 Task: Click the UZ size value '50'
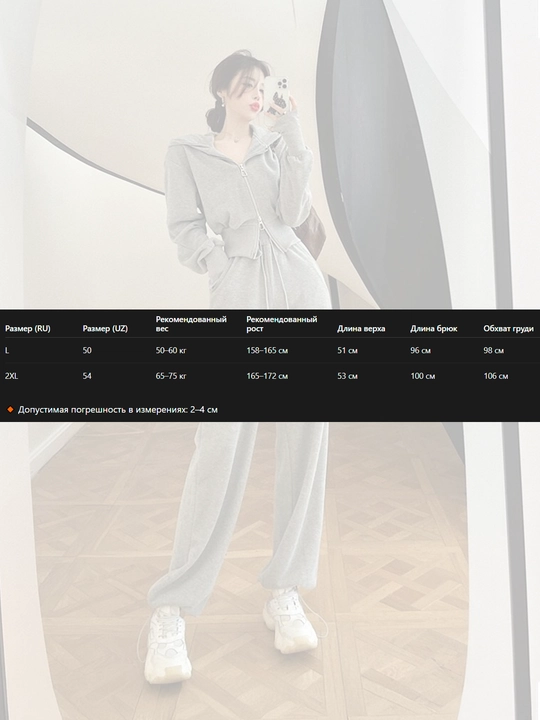pos(87,350)
